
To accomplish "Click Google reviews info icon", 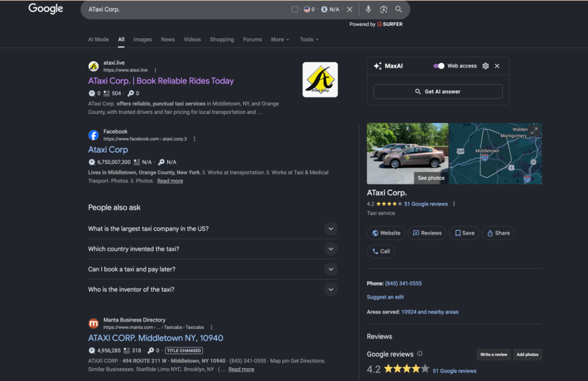I will (x=420, y=353).
